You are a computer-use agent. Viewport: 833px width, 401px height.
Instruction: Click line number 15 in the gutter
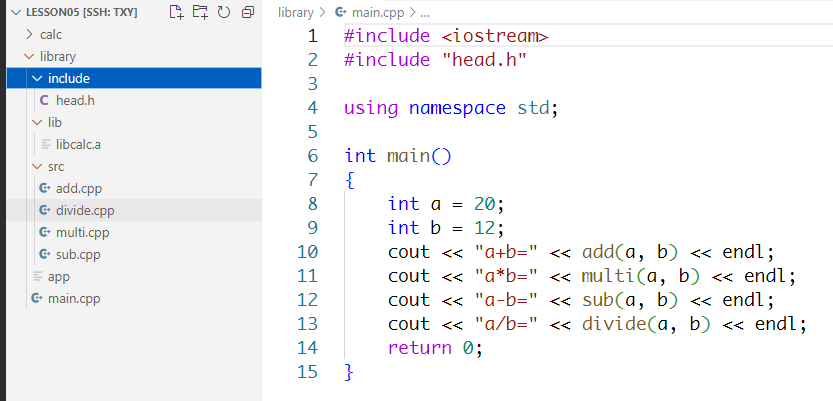click(308, 372)
